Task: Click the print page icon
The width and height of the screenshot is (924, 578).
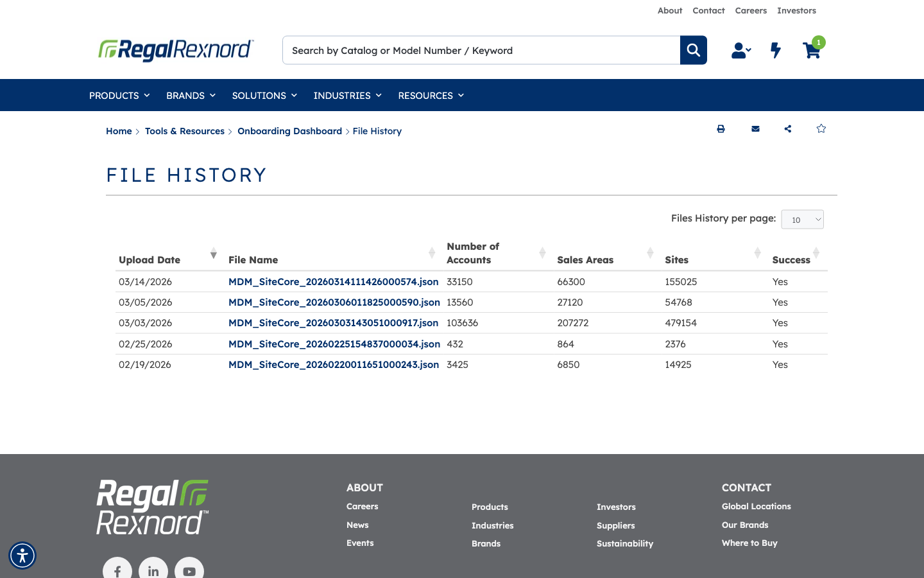Action: click(721, 129)
